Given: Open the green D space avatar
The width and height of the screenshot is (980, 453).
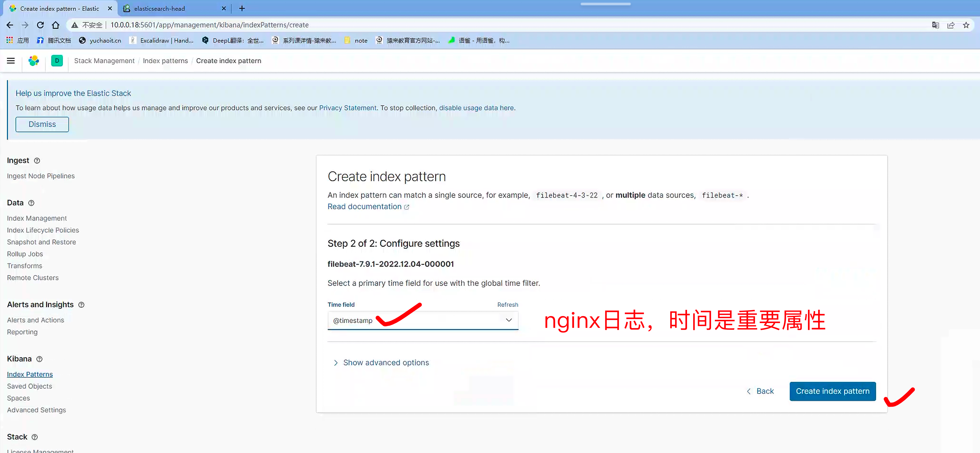Looking at the screenshot, I should tap(57, 61).
